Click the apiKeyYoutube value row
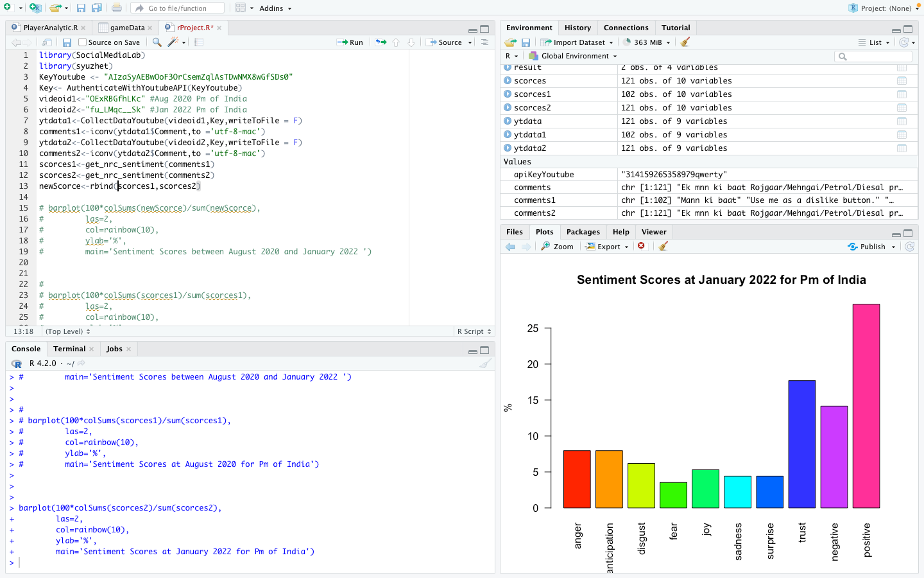Screen dimensions: 924x578 tap(709, 175)
